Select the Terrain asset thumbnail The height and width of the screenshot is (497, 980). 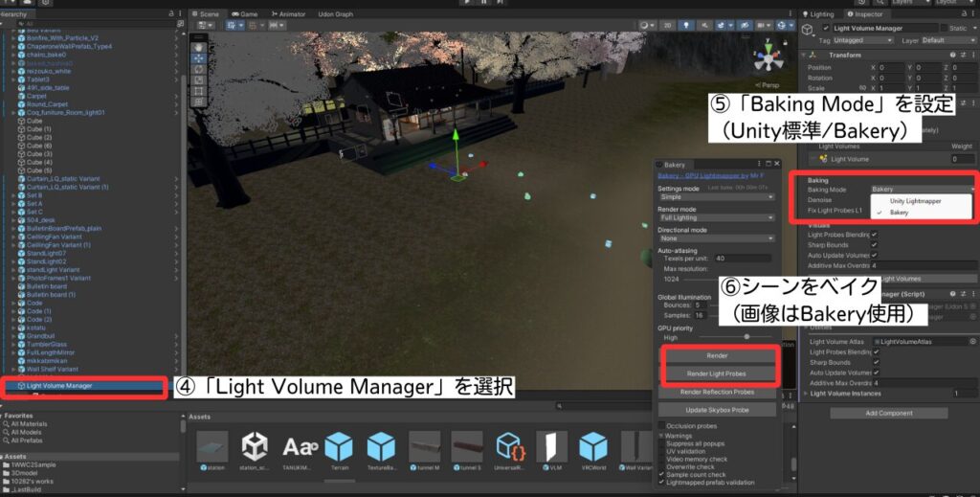(339, 447)
